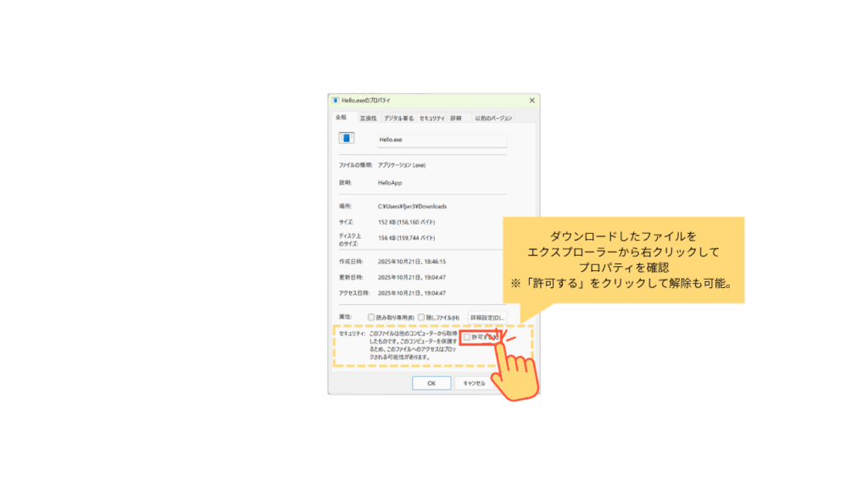The image size is (868, 488).
Task: Click the title bar application icon
Action: coord(336,100)
